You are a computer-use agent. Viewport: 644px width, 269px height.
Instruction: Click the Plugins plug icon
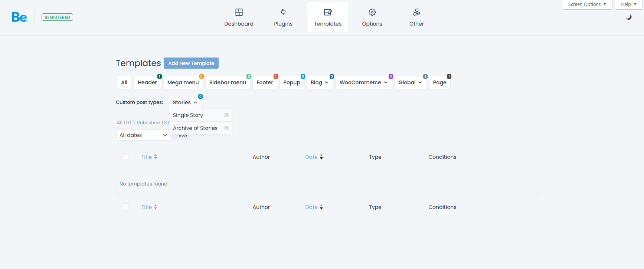coord(283,12)
